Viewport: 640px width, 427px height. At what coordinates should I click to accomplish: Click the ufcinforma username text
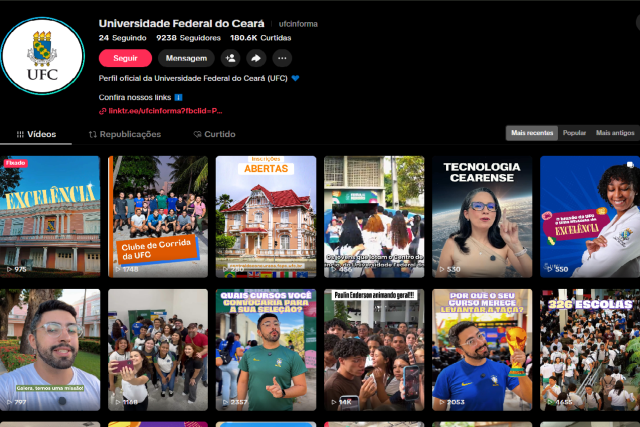(x=298, y=24)
